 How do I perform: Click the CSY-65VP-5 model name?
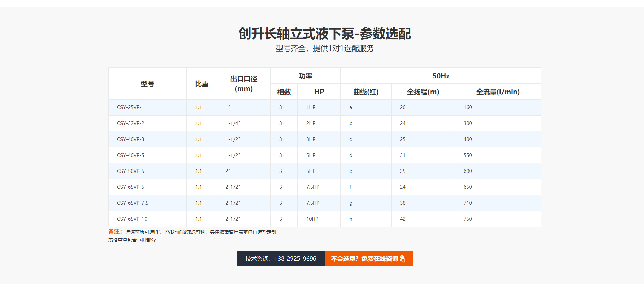131,187
